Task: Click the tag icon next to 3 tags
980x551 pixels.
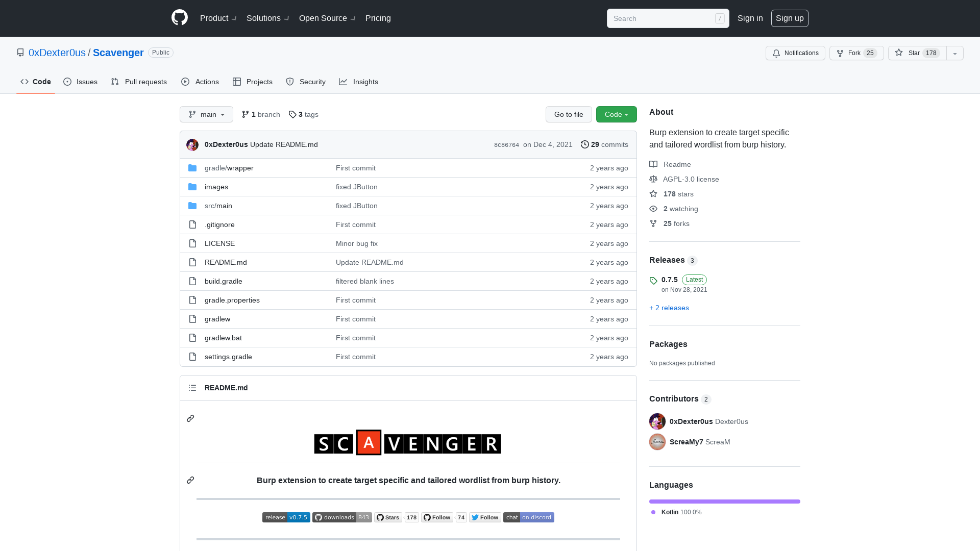Action: click(x=292, y=114)
